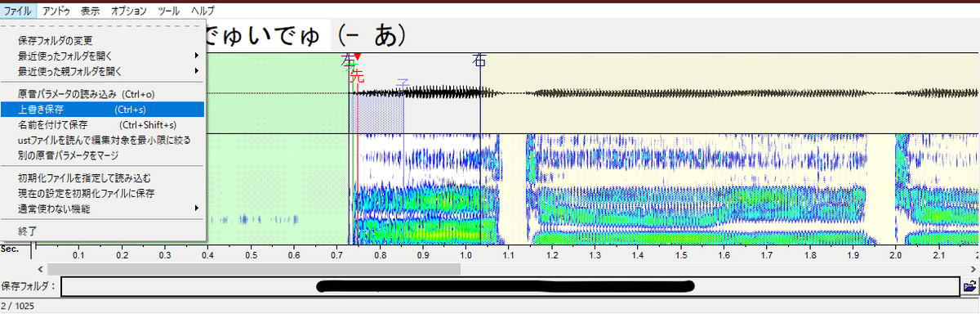Open the オプション menu
Viewport: 980px width, 314px height.
(128, 11)
